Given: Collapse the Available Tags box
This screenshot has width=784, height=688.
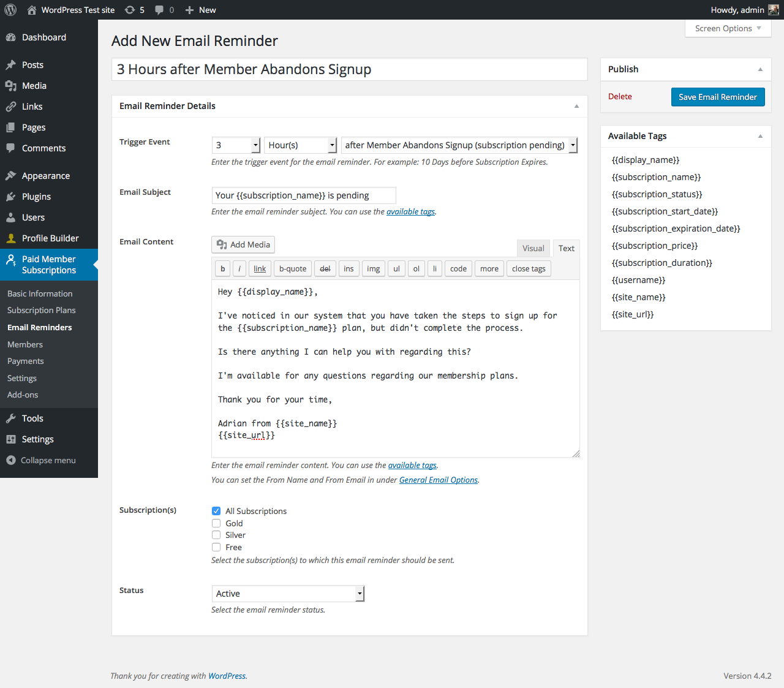Looking at the screenshot, I should click(760, 136).
